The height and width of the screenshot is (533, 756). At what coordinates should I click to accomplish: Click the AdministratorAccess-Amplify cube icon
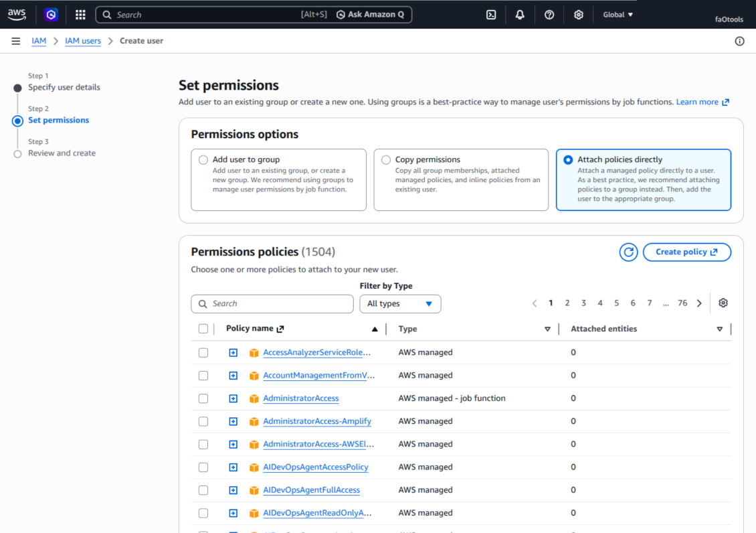pos(254,422)
